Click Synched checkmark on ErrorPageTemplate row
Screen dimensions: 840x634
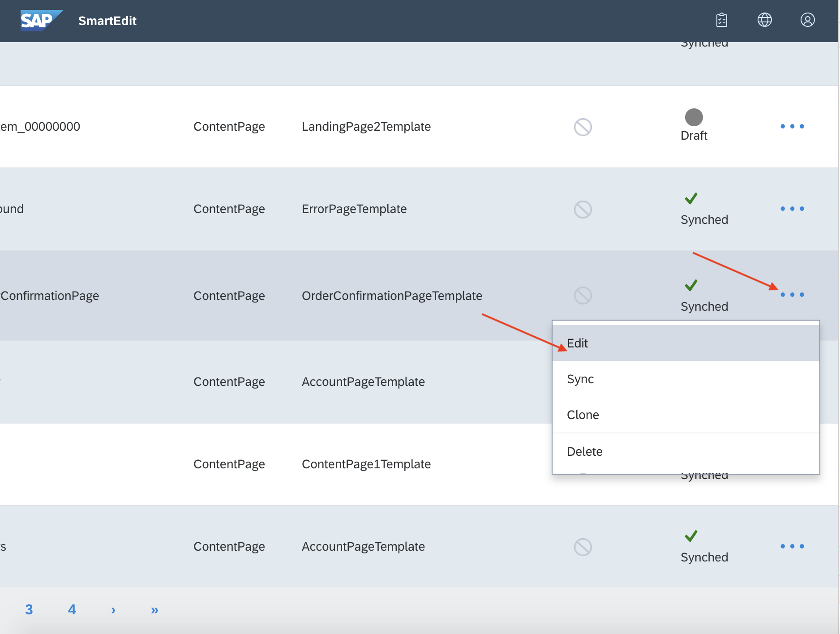point(691,198)
